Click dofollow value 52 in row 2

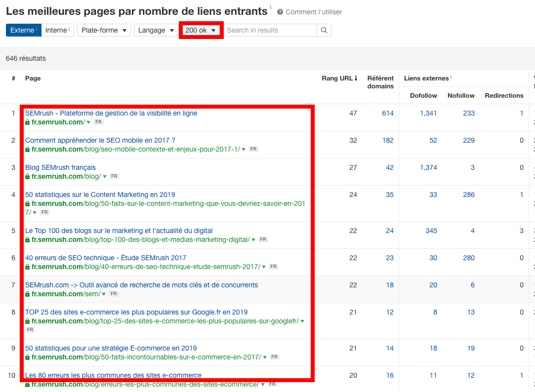433,140
